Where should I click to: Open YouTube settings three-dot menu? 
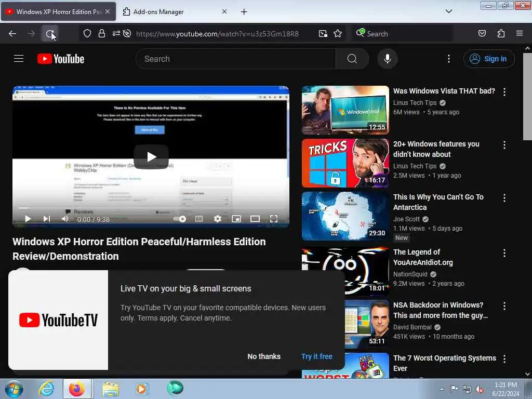[448, 59]
